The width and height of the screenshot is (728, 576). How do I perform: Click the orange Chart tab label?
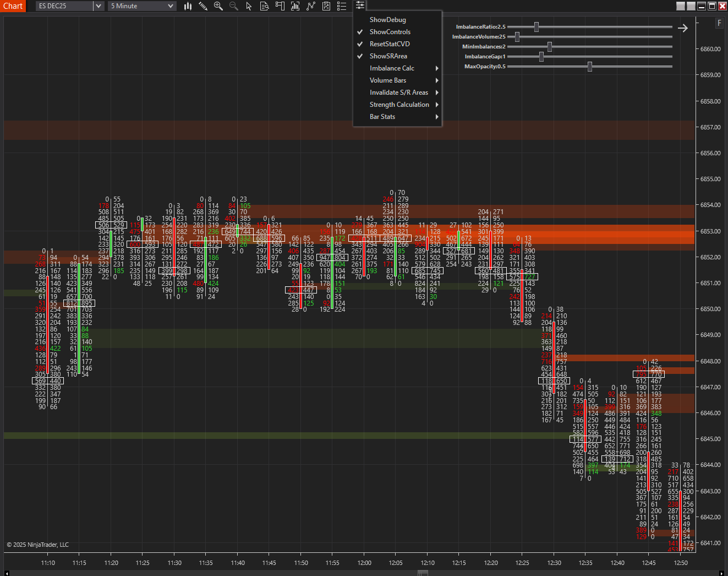click(13, 6)
